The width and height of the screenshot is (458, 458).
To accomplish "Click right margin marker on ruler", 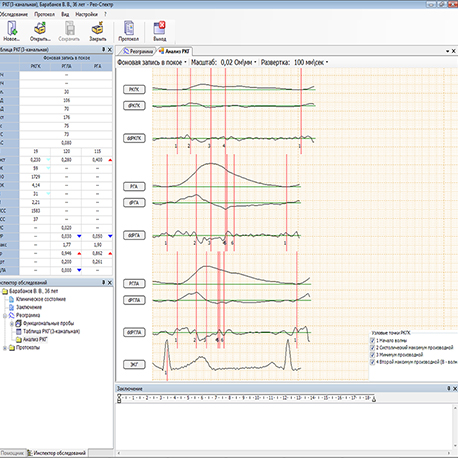I will pyautogui.click(x=374, y=399).
